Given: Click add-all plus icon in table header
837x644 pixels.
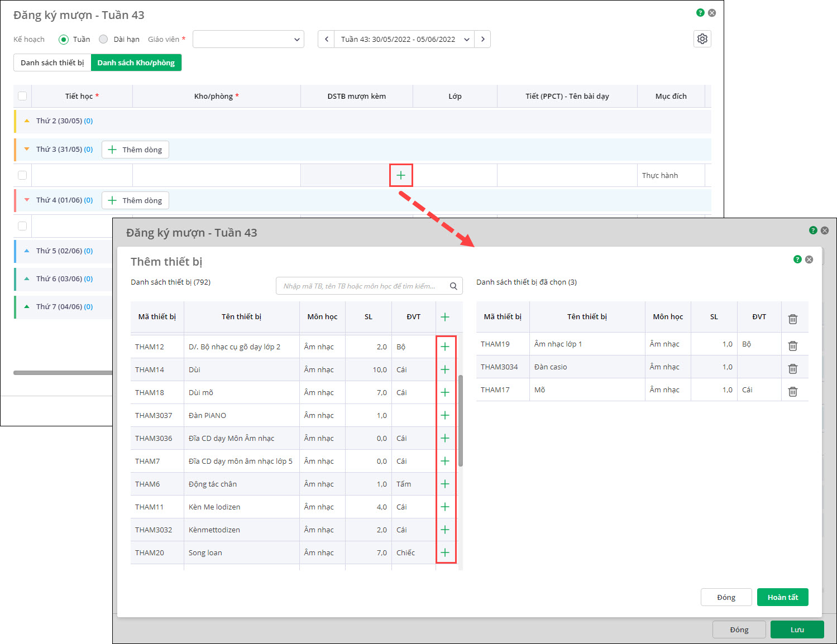Looking at the screenshot, I should coord(445,317).
